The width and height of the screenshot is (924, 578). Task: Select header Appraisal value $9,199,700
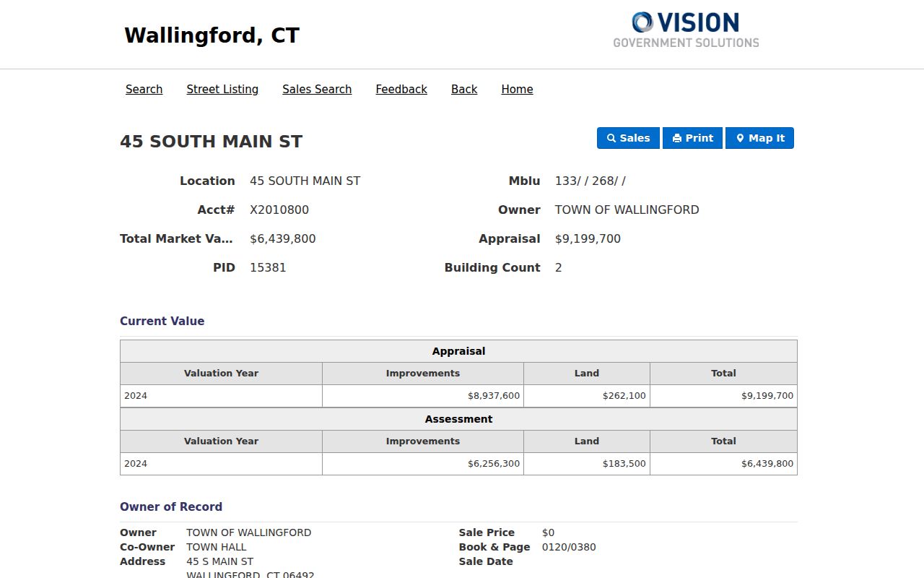point(588,238)
